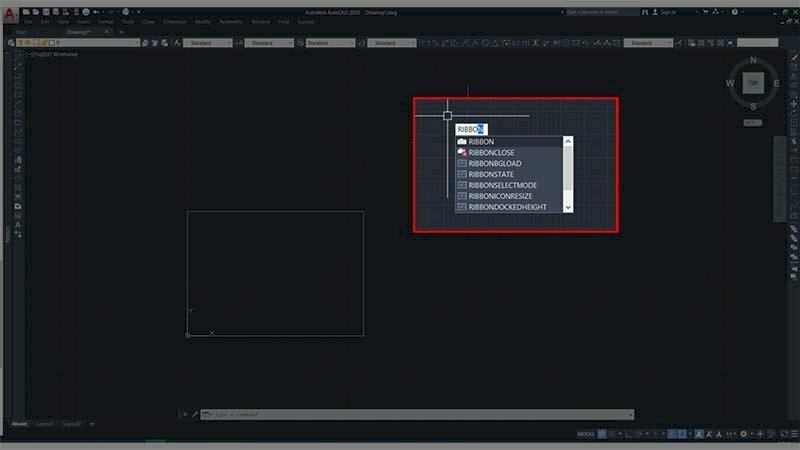Choose RIBBONSTATE in the command suggestions
The height and width of the screenshot is (450, 800).
(x=491, y=174)
